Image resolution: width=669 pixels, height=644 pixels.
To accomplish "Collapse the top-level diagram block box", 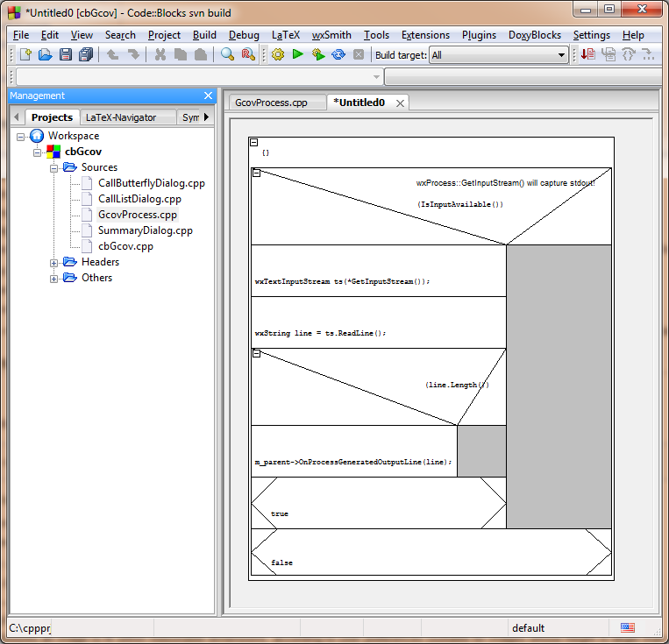I will point(253,142).
